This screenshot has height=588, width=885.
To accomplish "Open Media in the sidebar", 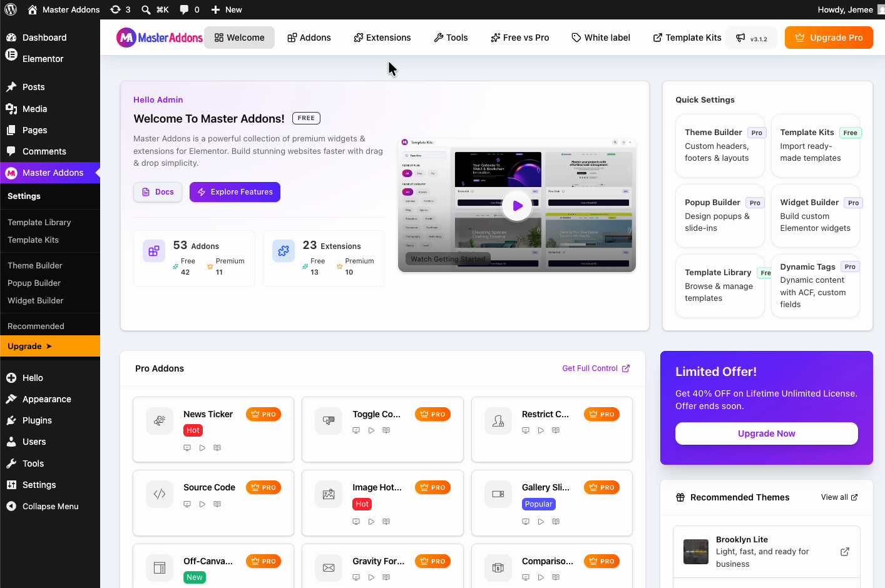I will 50,109.
